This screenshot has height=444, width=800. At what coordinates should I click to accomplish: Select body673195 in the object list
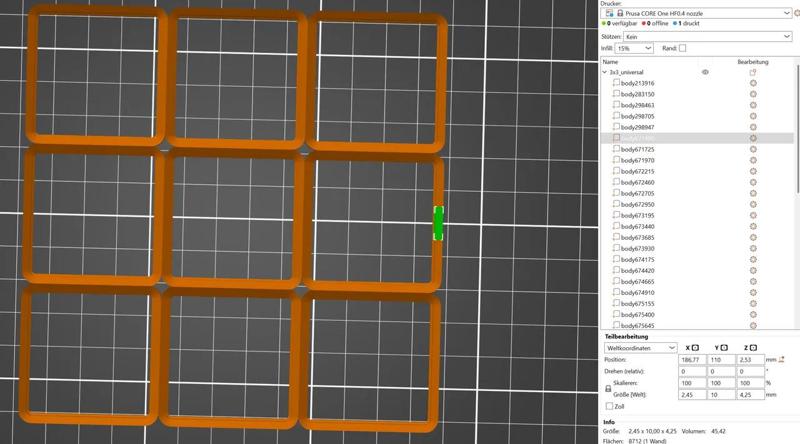(x=637, y=215)
